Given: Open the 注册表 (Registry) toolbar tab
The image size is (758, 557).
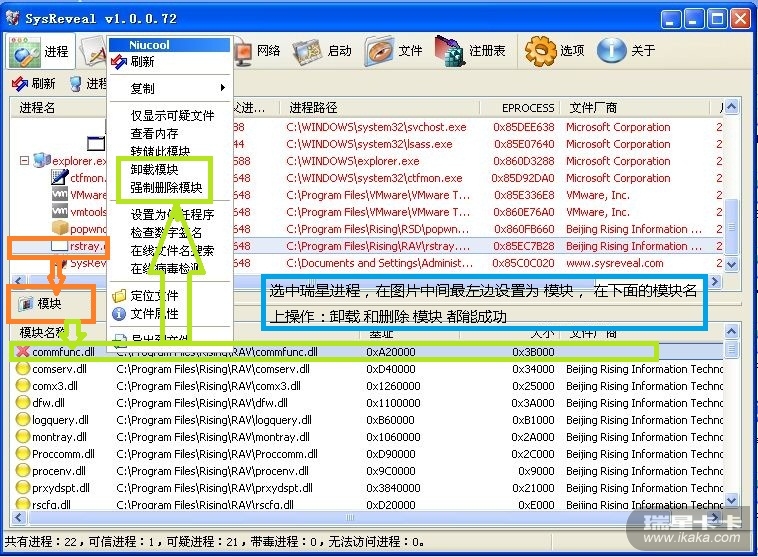Looking at the screenshot, I should [x=470, y=51].
